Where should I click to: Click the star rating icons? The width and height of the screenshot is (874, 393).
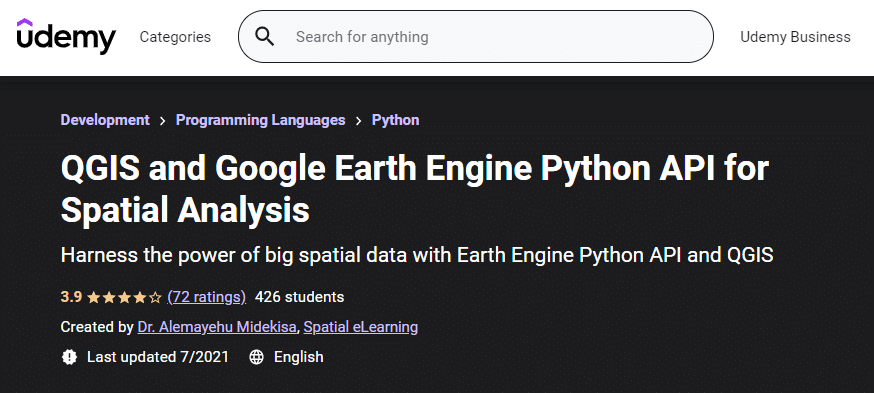pyautogui.click(x=124, y=298)
